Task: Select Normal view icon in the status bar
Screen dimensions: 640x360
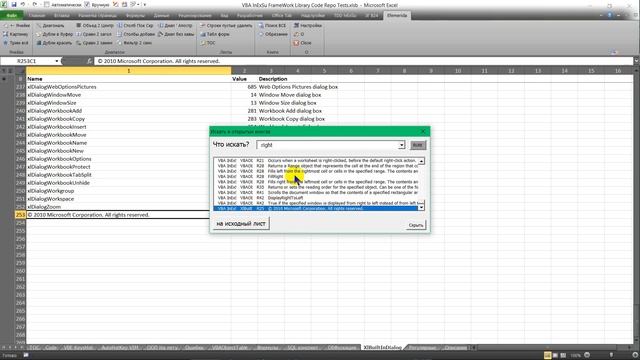Action: pos(547,355)
